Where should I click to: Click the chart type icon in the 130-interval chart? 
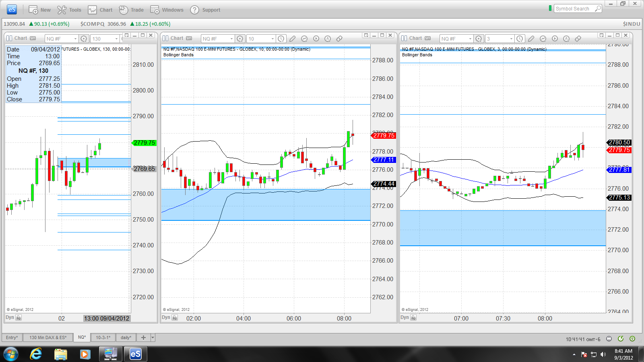[9, 38]
